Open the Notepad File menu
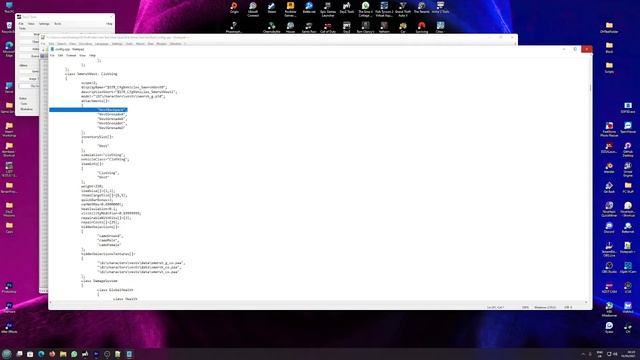This screenshot has width=640, height=360. point(52,56)
